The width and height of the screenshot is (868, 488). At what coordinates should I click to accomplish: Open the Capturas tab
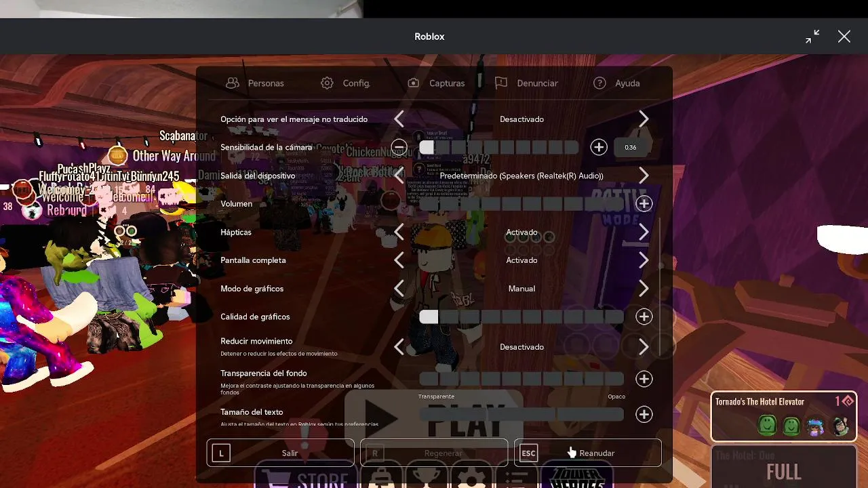tap(436, 83)
